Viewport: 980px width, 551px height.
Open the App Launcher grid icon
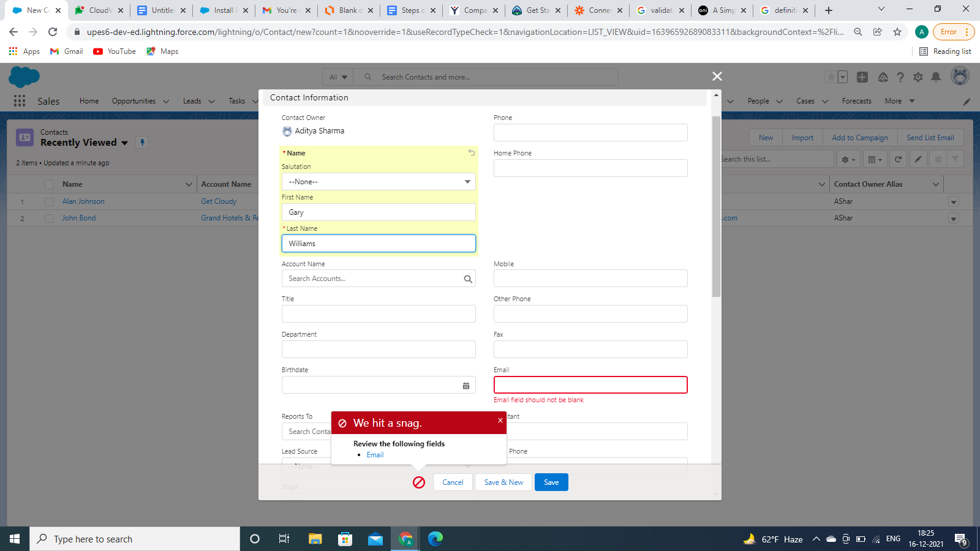(20, 101)
